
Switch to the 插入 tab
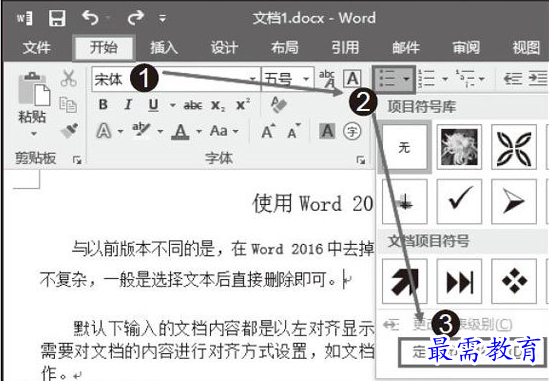click(x=164, y=48)
